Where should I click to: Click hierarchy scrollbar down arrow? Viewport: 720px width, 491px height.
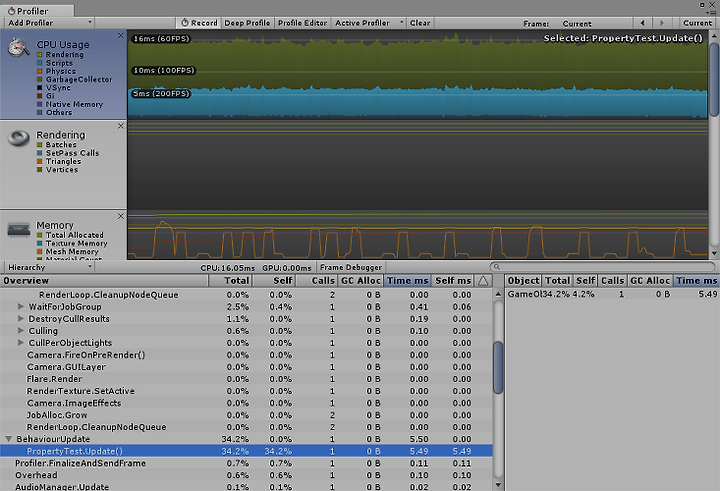(498, 485)
